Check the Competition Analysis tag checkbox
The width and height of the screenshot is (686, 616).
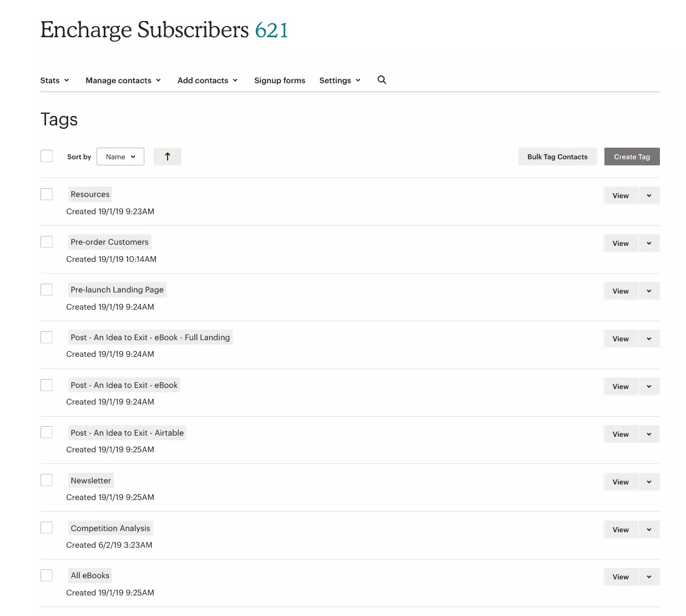pyautogui.click(x=47, y=528)
